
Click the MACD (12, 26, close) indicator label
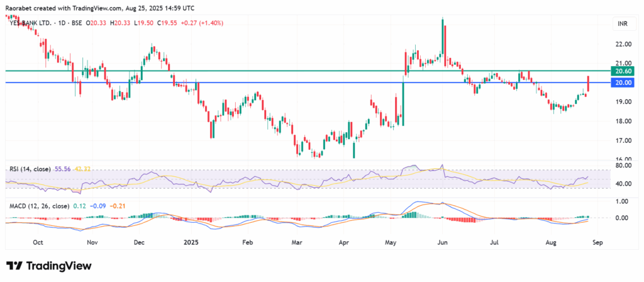tap(38, 206)
